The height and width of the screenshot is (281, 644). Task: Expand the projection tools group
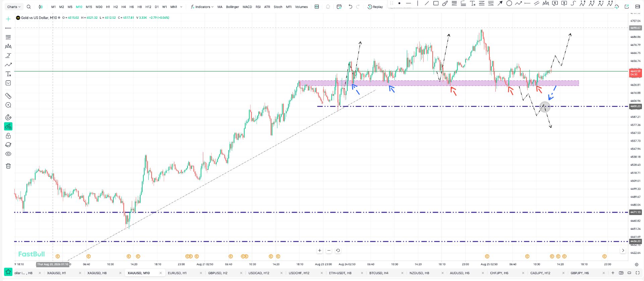coord(8,56)
